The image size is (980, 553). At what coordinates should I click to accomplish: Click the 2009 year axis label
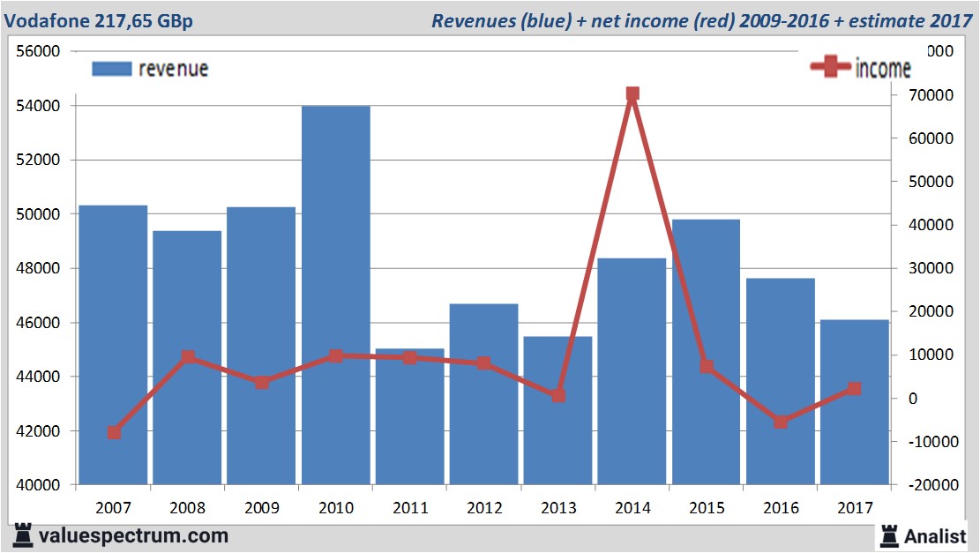point(262,507)
